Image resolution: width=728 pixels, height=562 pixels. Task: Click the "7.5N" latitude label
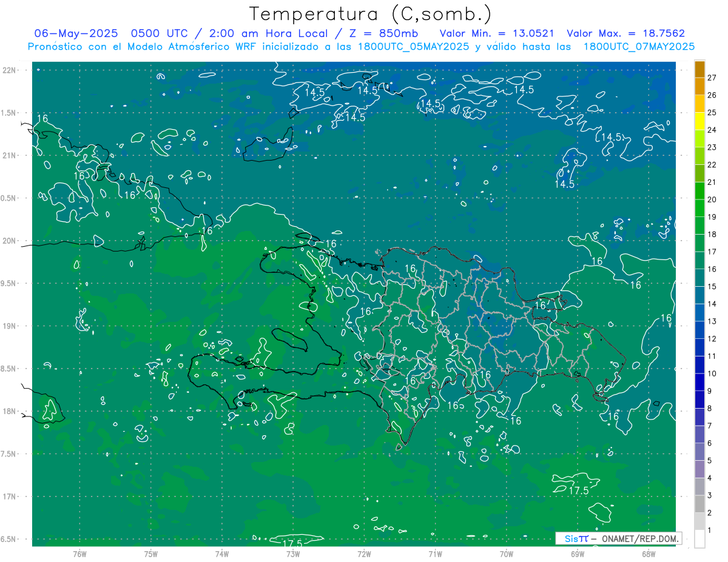[x=8, y=454]
